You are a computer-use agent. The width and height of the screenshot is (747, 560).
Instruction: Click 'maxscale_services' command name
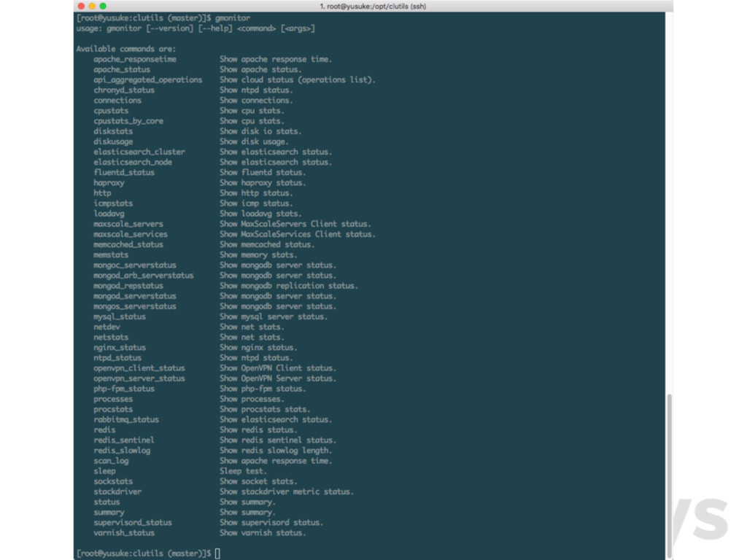point(131,234)
